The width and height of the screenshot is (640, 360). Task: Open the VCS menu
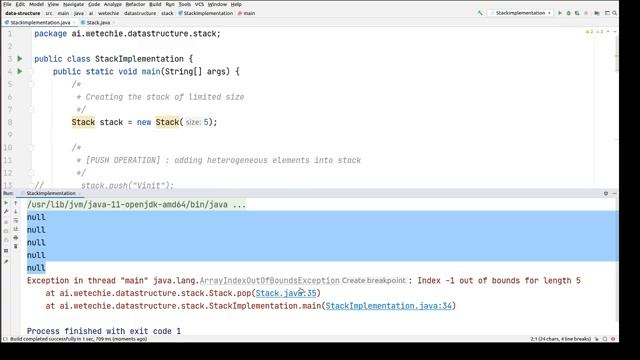coord(199,4)
